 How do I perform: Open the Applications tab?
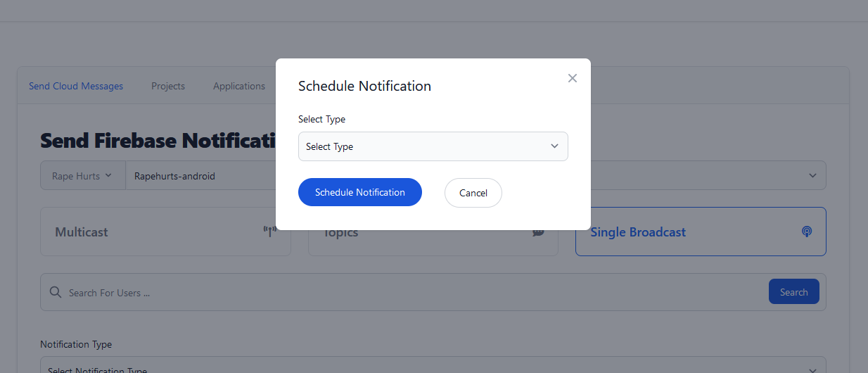click(239, 86)
